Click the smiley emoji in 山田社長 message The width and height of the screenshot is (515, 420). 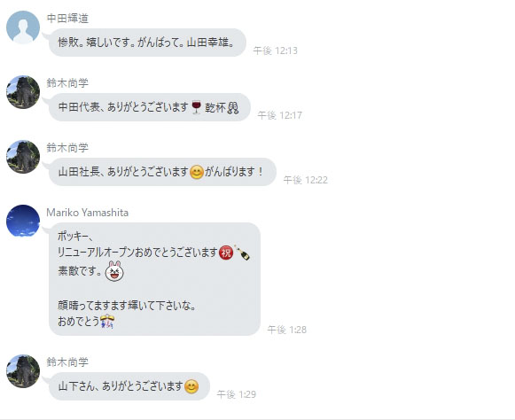(197, 172)
